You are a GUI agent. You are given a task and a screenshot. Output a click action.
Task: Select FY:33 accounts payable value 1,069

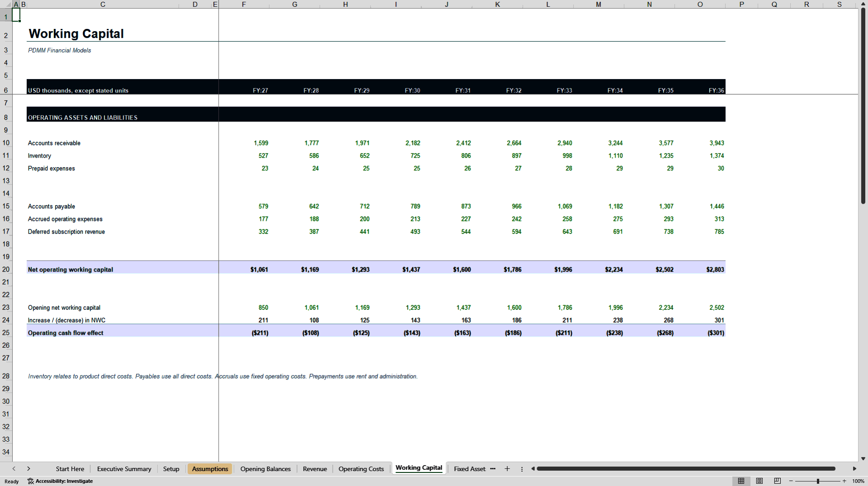point(565,206)
